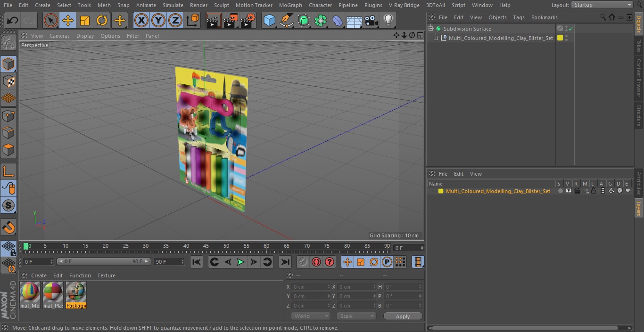Open the deformer objects icon
The image size is (644, 332).
tap(338, 20)
